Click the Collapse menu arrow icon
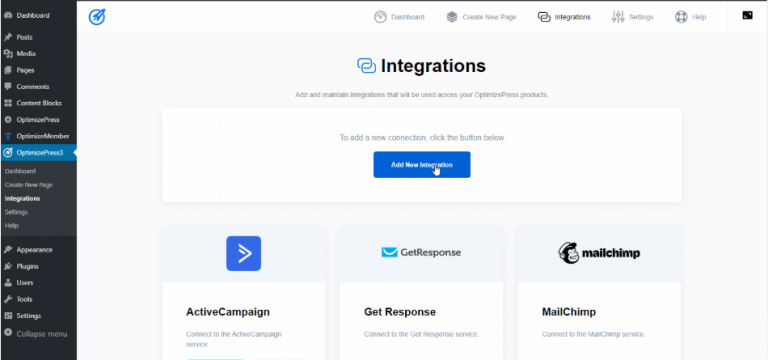 8,333
